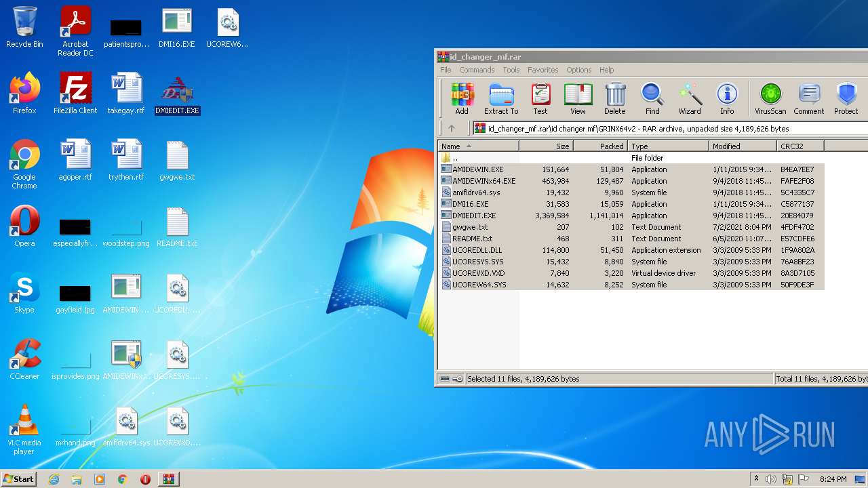Select the parent folder '..' row

click(631, 158)
